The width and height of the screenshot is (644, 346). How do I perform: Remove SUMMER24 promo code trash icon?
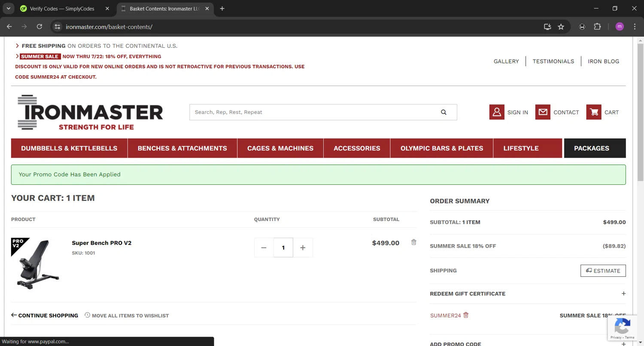[466, 315]
